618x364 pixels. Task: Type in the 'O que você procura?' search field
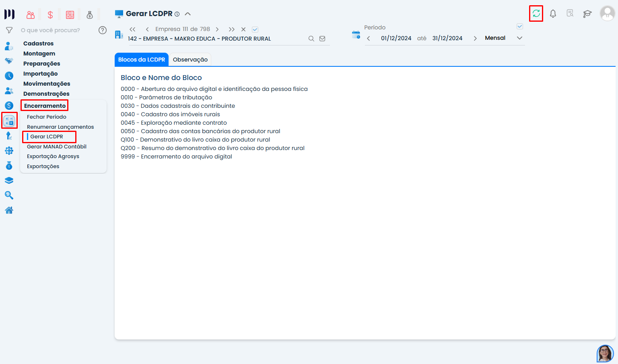(x=56, y=30)
